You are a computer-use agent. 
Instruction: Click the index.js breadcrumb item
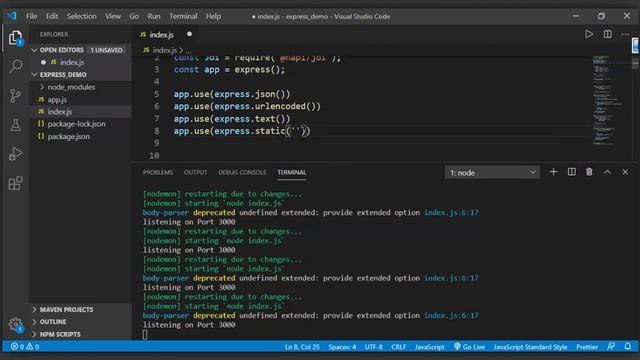click(164, 50)
